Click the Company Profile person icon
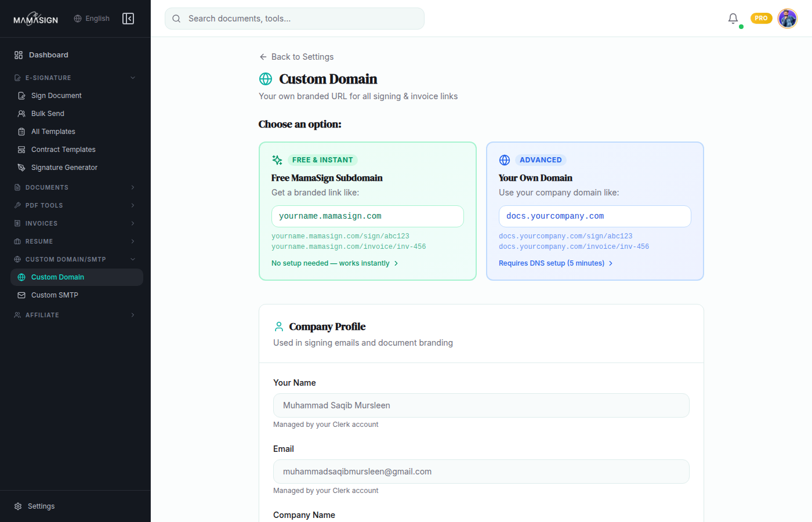 coord(279,327)
